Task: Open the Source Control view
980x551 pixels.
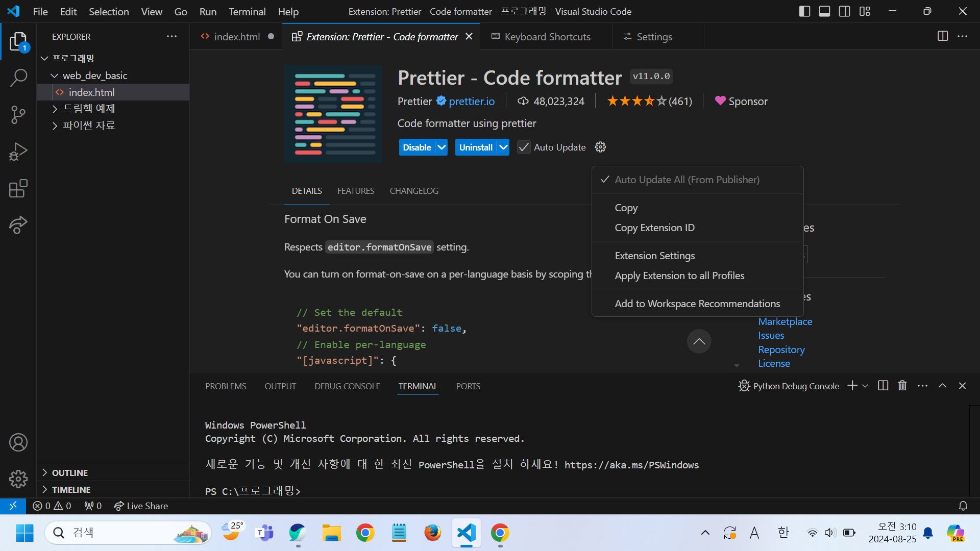Action: (x=18, y=115)
